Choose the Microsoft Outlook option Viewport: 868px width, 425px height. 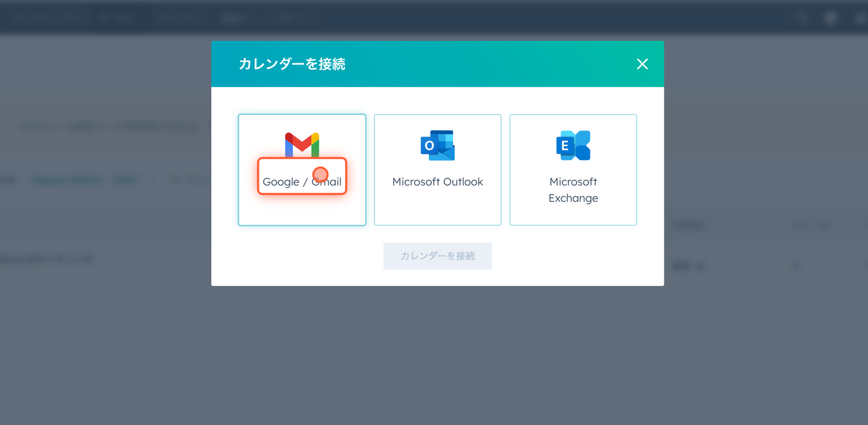pos(437,170)
